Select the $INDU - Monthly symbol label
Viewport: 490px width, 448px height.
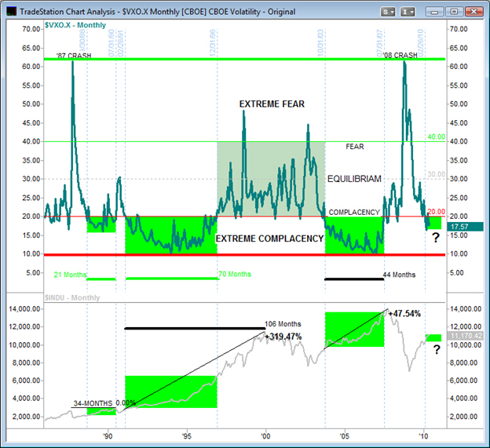point(72,298)
